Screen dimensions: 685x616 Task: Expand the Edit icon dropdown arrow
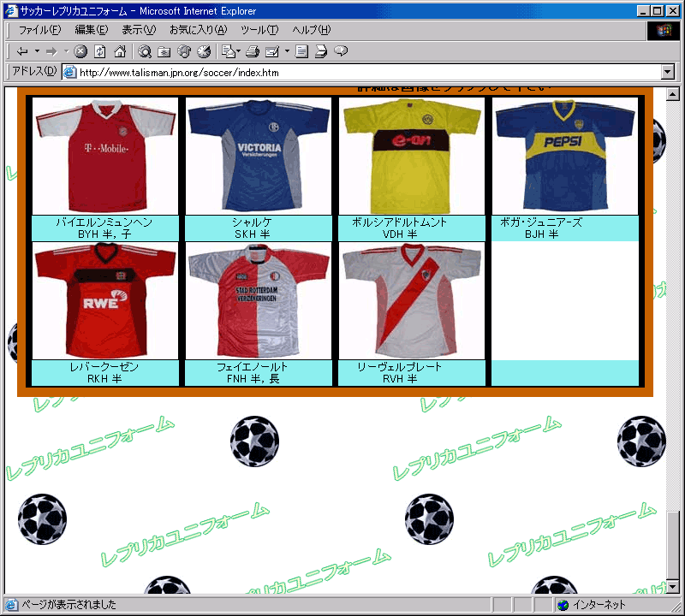pos(287,51)
